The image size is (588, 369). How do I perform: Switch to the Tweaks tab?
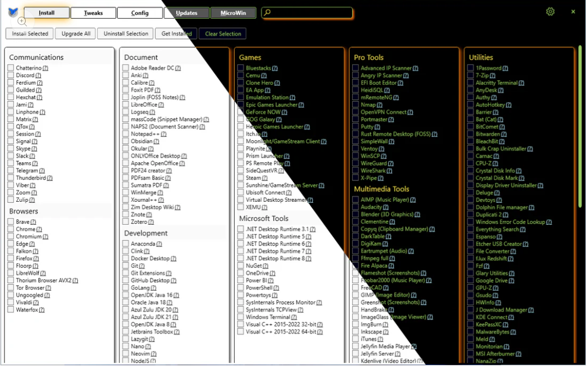point(94,13)
